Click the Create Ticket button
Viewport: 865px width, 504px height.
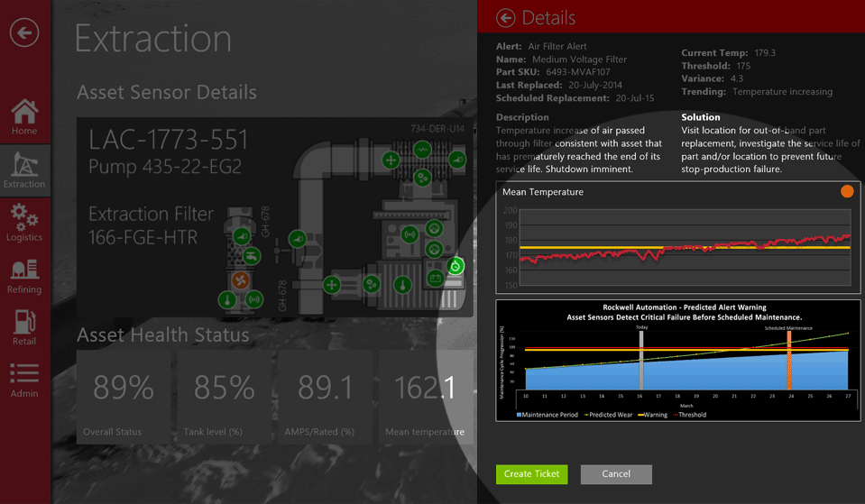(531, 474)
